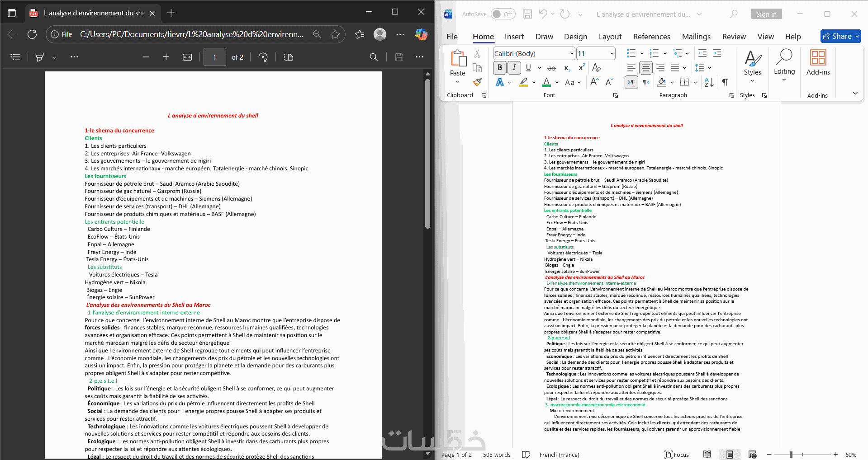Open the Design tab in Word
The height and width of the screenshot is (460, 868).
click(x=575, y=37)
